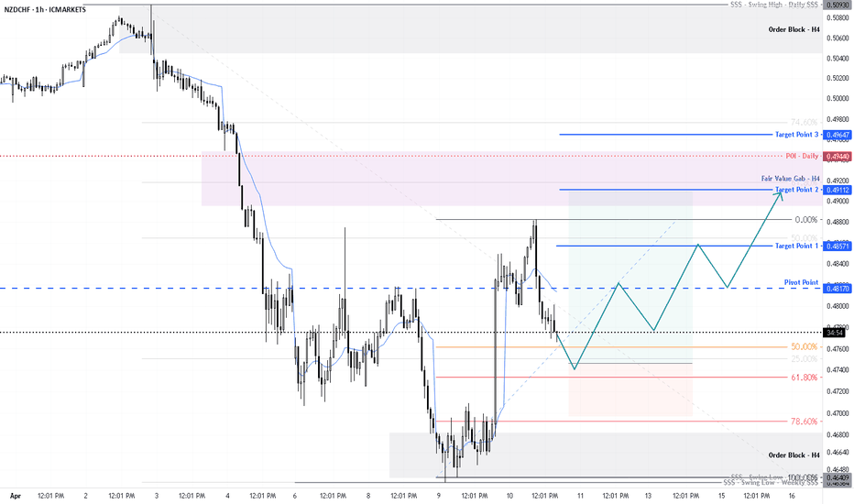854x504 pixels.
Task: Click 0.47000 on the price axis
Action: 838,413
